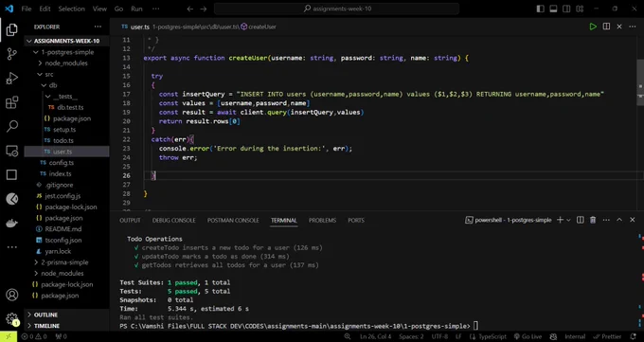Open todo.ts in the explorer

click(x=66, y=140)
